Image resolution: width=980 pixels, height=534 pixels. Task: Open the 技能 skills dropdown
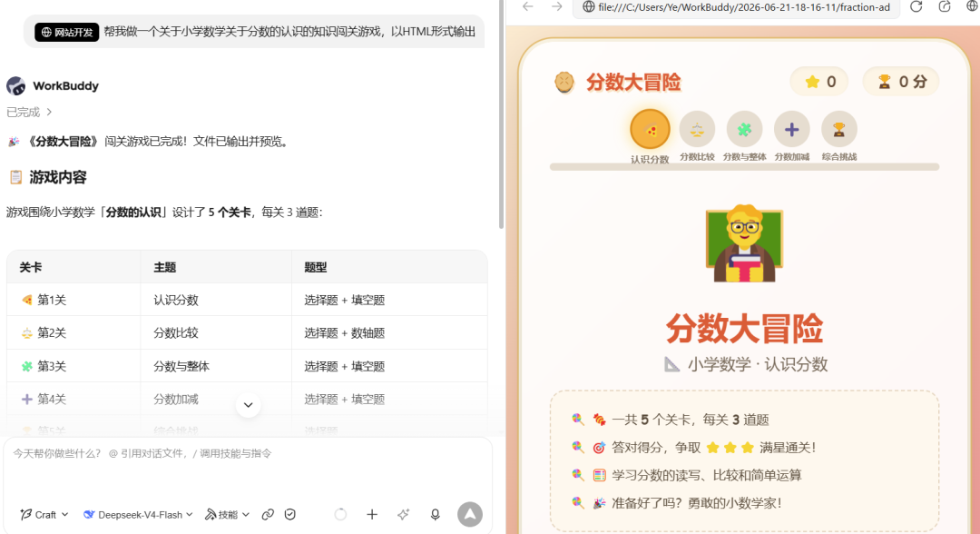click(227, 515)
